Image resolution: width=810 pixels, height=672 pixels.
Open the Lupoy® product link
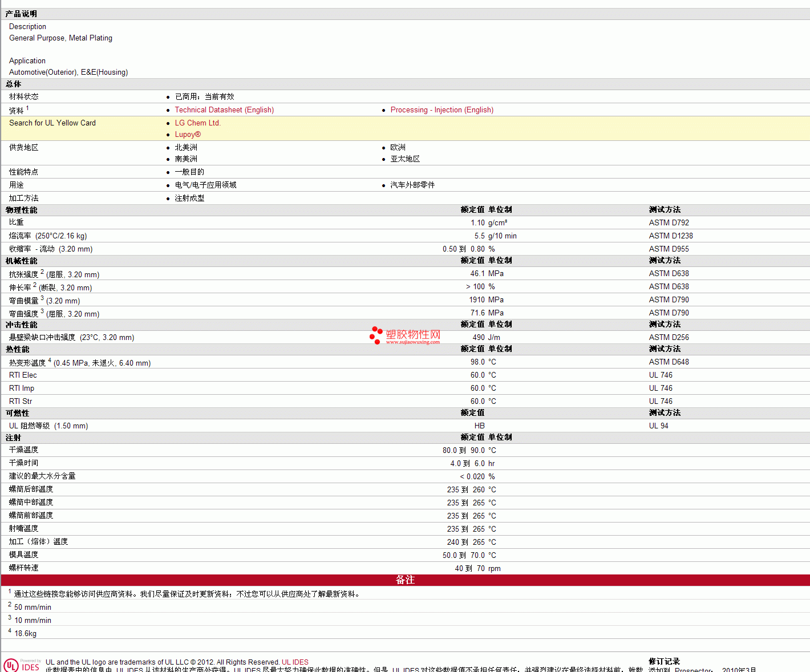click(188, 135)
